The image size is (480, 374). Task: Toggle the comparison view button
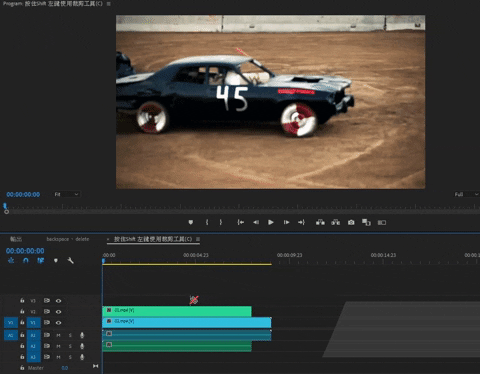[x=382, y=222]
